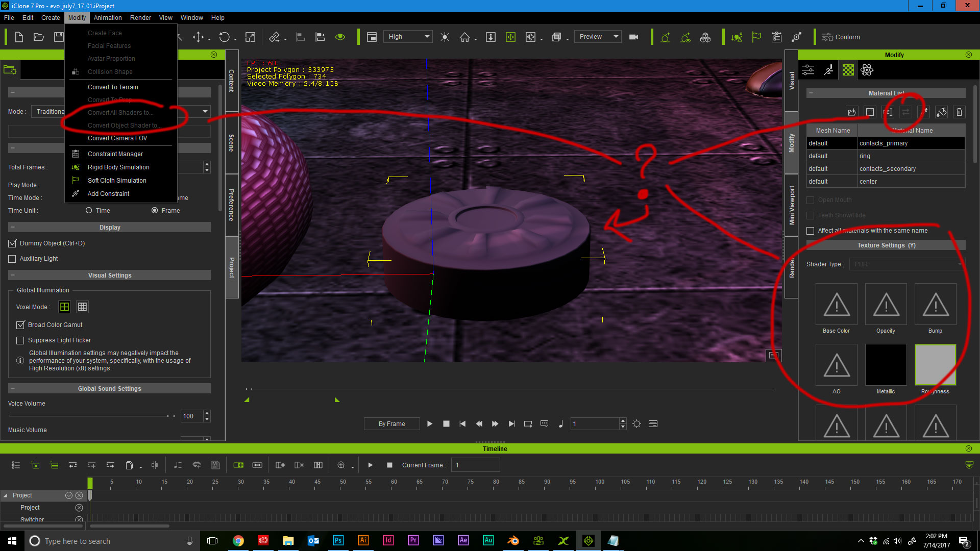The image size is (980, 551).
Task: Open Chrome from the Windows taskbar
Action: click(x=238, y=541)
